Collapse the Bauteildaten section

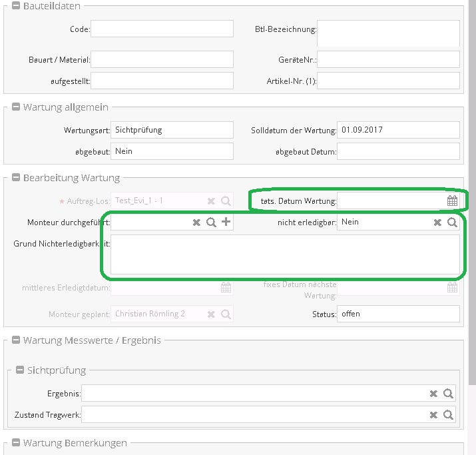[15, 6]
